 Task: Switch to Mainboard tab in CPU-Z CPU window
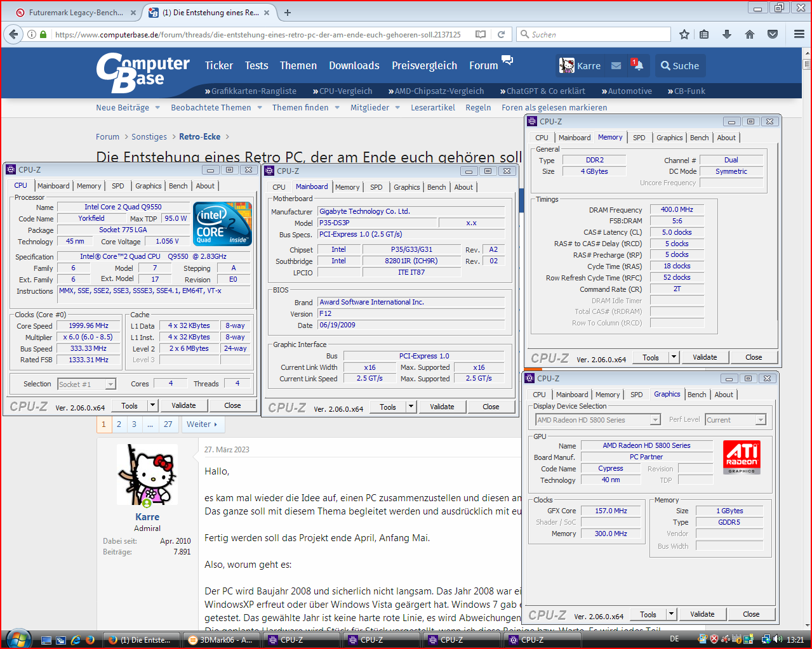pyautogui.click(x=53, y=186)
